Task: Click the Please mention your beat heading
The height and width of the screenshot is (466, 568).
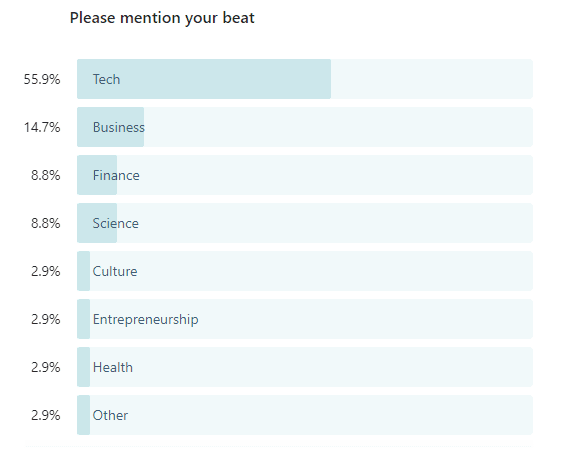Action: point(162,18)
